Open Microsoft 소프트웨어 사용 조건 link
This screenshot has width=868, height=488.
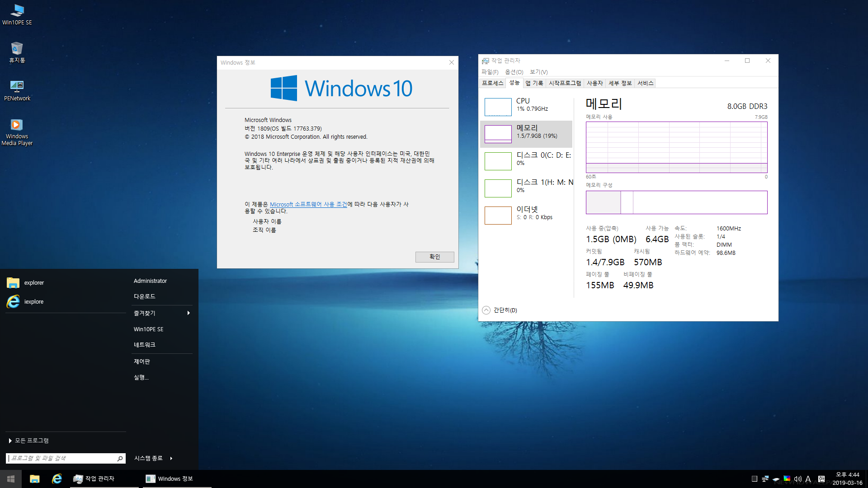pos(308,204)
